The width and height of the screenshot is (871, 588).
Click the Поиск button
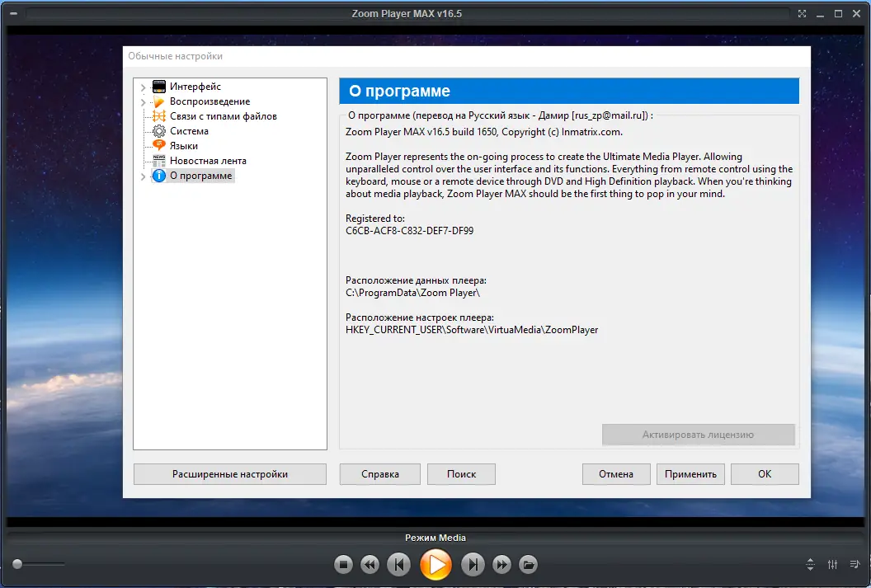461,473
